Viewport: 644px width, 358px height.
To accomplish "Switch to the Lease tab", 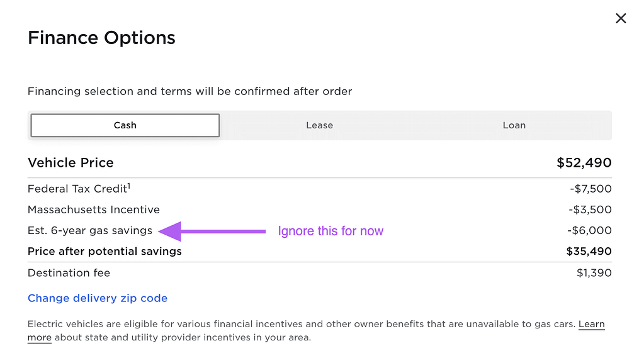I will coord(319,125).
